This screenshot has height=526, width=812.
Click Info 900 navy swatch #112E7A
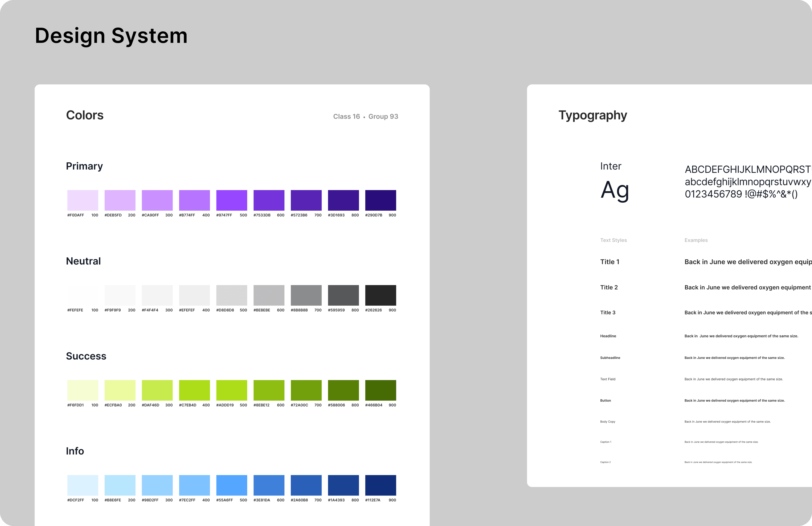pos(380,485)
